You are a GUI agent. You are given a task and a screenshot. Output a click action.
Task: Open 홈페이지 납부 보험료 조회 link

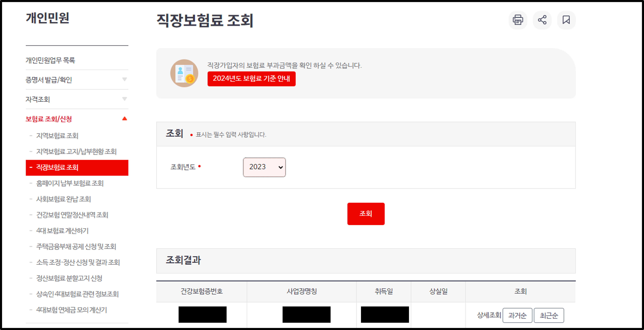(x=70, y=183)
